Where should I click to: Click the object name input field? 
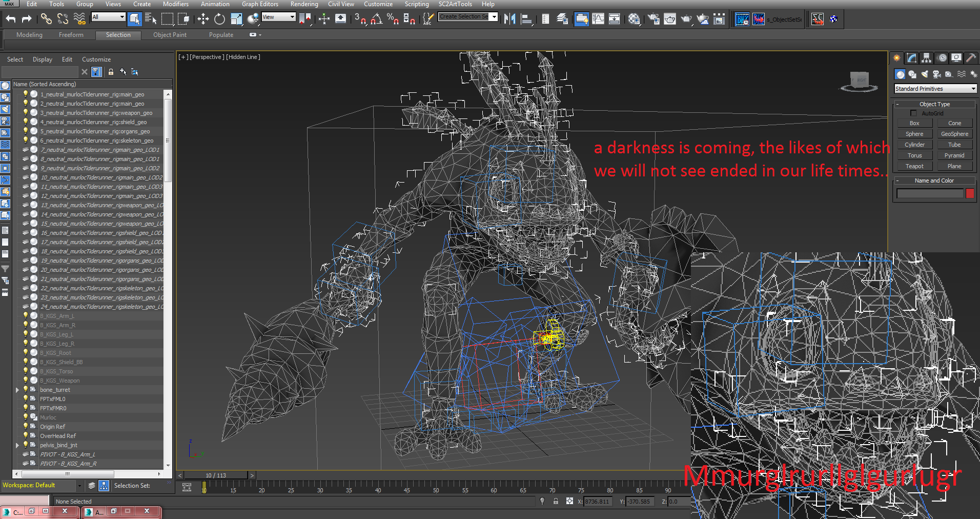click(x=930, y=193)
